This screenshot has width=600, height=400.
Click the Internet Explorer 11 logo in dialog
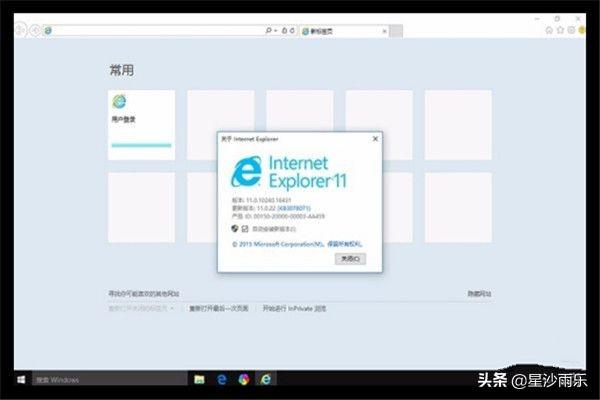[289, 172]
